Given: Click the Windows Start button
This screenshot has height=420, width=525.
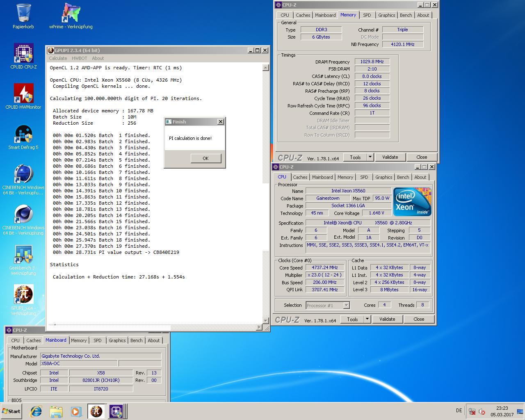Looking at the screenshot, I should click(x=11, y=411).
